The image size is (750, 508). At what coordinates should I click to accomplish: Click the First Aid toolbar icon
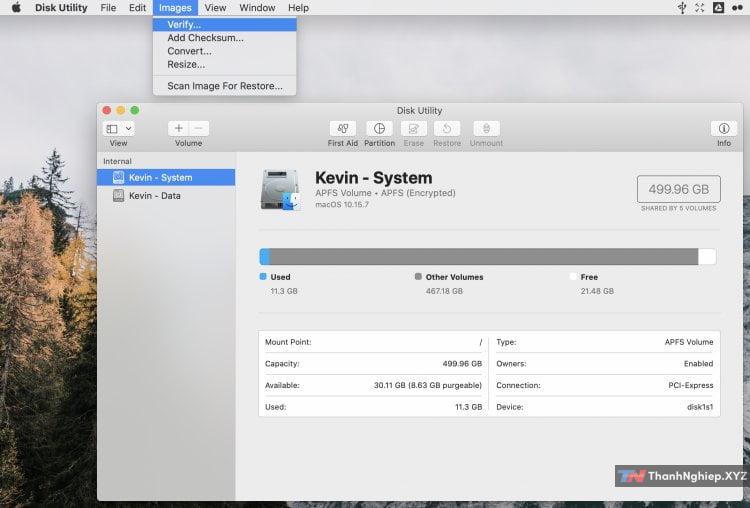[x=343, y=129]
